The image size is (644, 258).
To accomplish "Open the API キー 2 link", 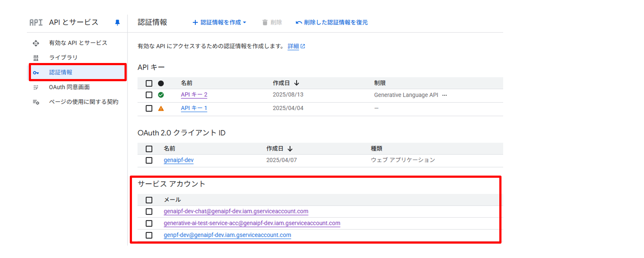I will 194,95.
